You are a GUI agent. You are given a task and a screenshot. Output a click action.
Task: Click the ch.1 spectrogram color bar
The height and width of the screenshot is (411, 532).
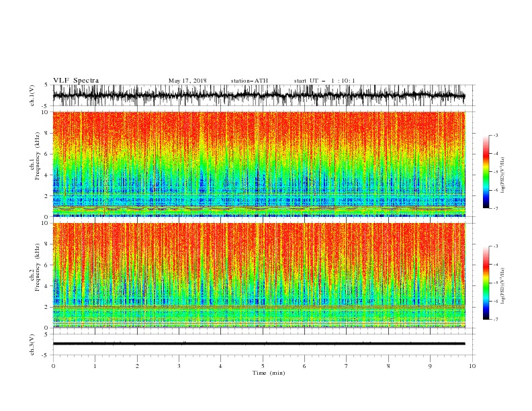pyautogui.click(x=486, y=172)
